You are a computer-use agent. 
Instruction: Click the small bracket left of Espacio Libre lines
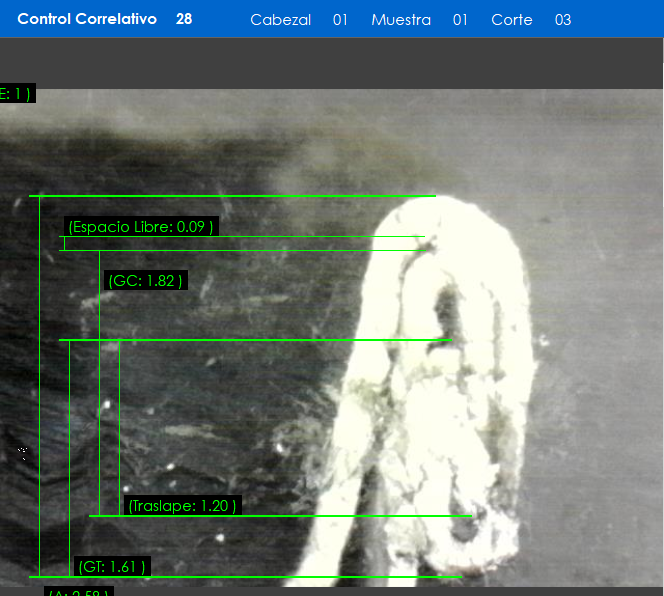pyautogui.click(x=64, y=243)
